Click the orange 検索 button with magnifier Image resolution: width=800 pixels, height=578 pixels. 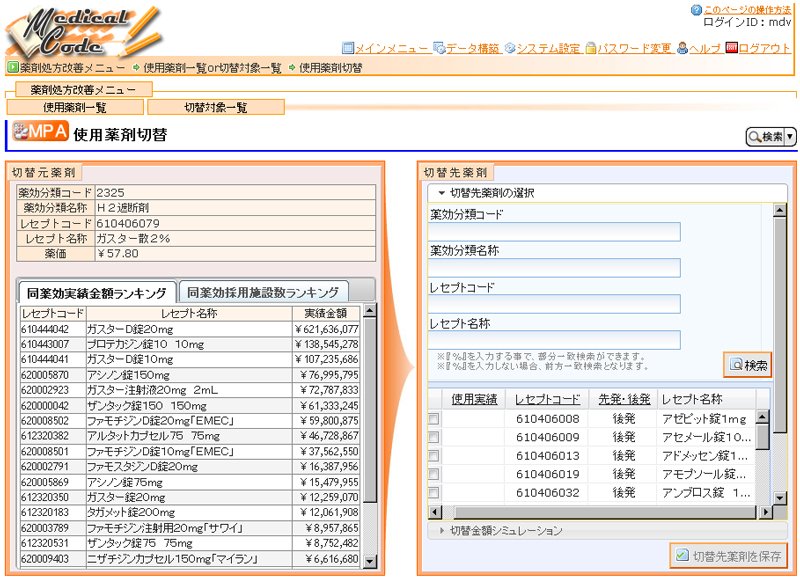pyautogui.click(x=747, y=365)
